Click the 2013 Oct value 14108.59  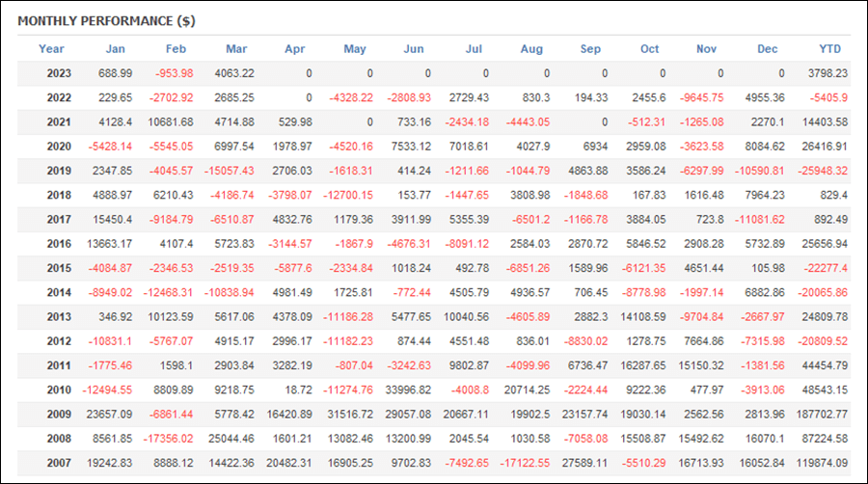coord(642,317)
